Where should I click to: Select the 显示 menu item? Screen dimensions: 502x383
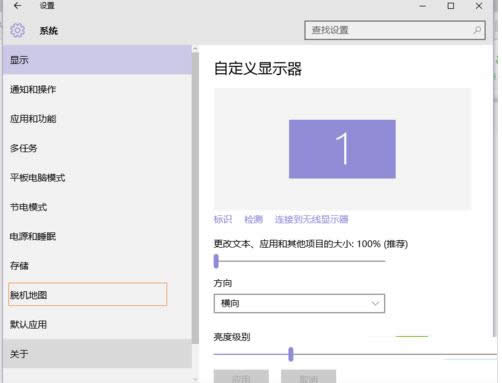(97, 60)
